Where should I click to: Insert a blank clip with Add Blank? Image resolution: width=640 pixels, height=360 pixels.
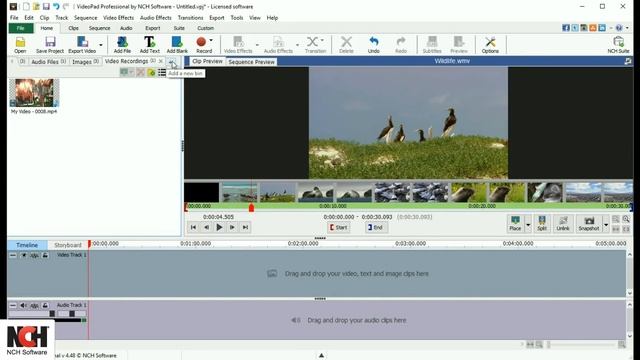177,44
